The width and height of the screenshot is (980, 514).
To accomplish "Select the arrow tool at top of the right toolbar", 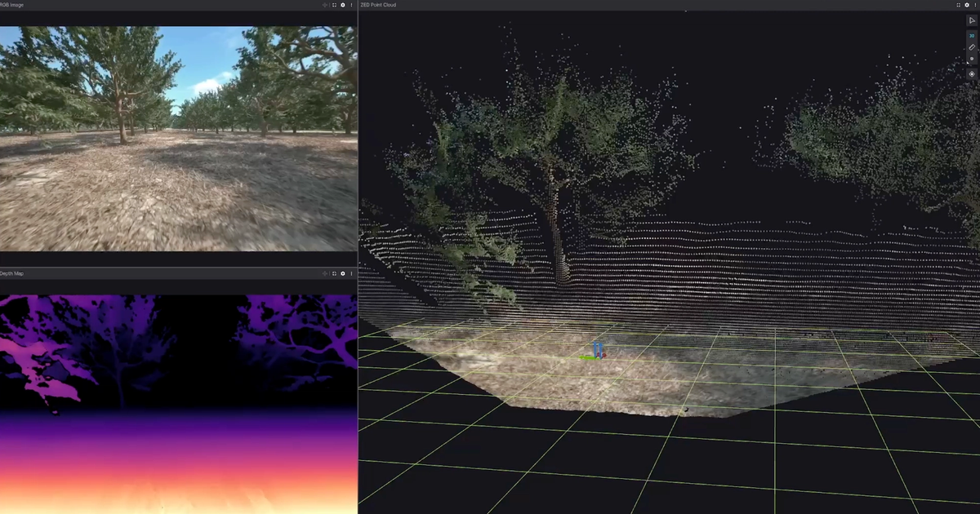I will click(972, 20).
